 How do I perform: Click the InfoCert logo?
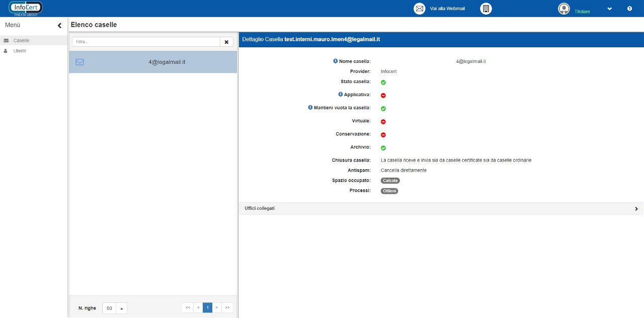pos(26,8)
